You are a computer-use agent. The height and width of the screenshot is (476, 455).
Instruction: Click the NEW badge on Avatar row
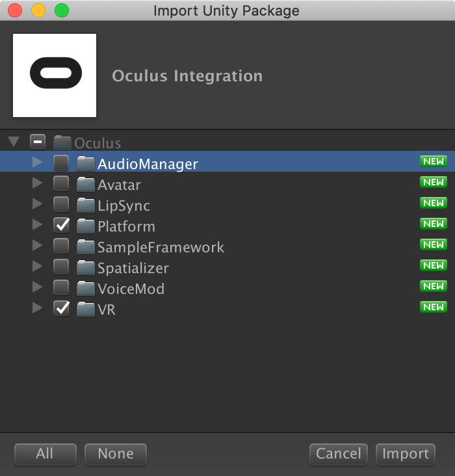(x=434, y=182)
